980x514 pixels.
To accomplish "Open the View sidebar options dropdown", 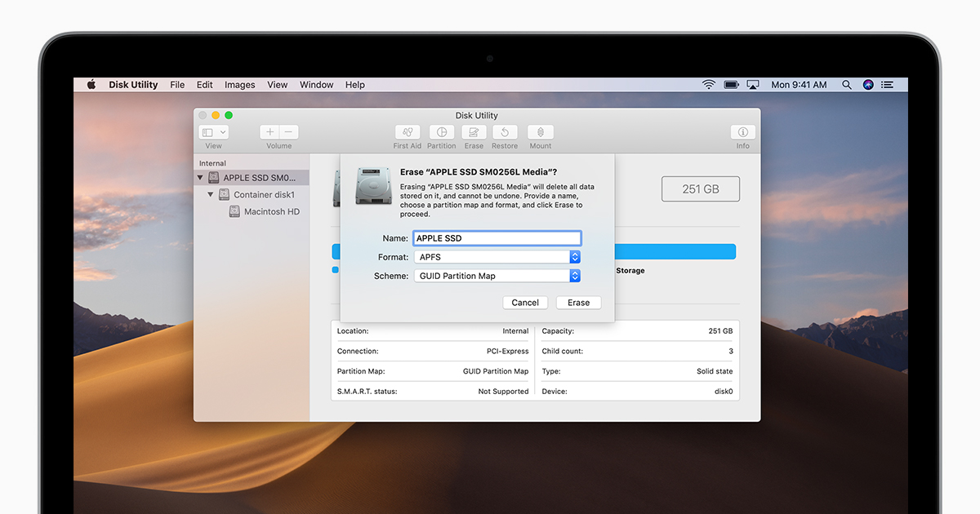I will click(214, 132).
